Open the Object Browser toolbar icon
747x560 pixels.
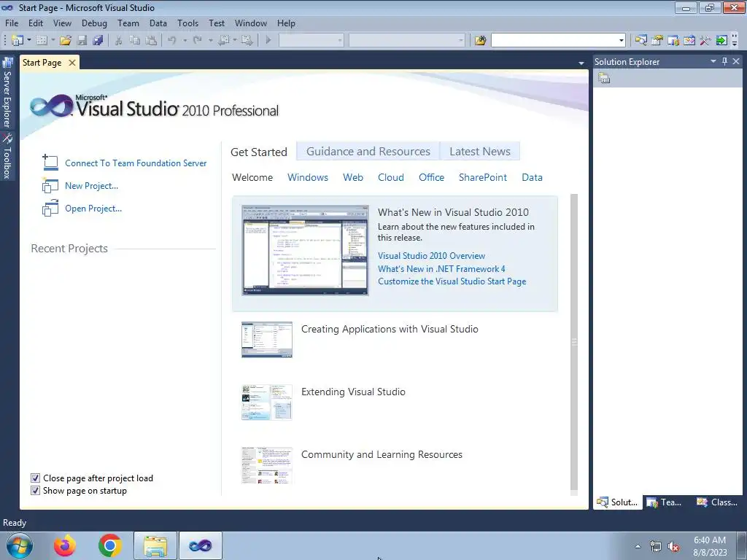click(689, 41)
